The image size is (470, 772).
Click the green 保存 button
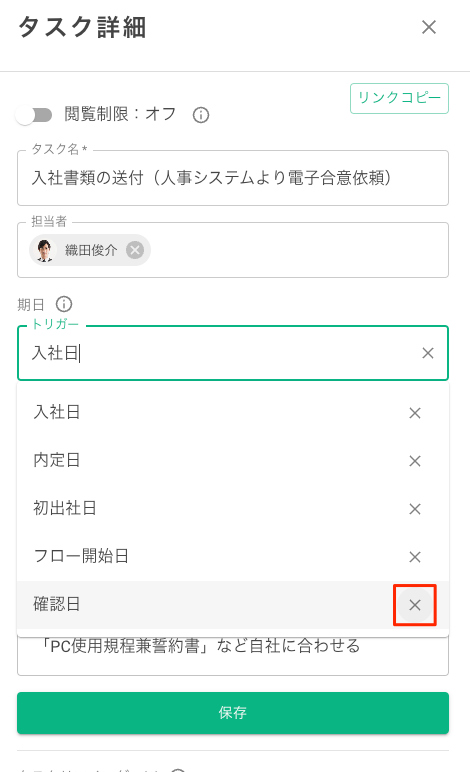233,713
